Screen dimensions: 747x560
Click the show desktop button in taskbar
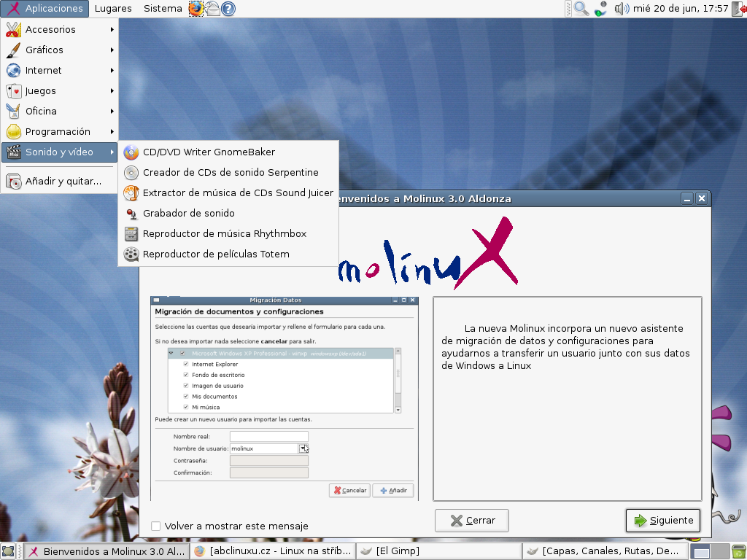pyautogui.click(x=8, y=551)
